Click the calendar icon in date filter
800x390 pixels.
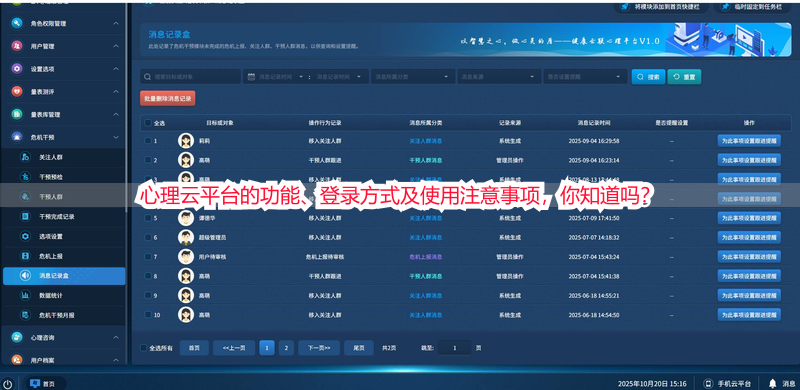pyautogui.click(x=251, y=77)
